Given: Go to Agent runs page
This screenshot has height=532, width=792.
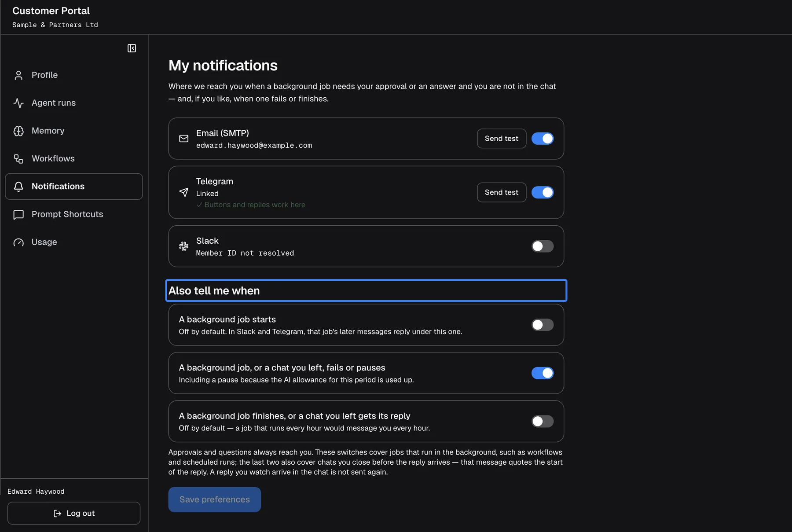Looking at the screenshot, I should tap(74, 103).
